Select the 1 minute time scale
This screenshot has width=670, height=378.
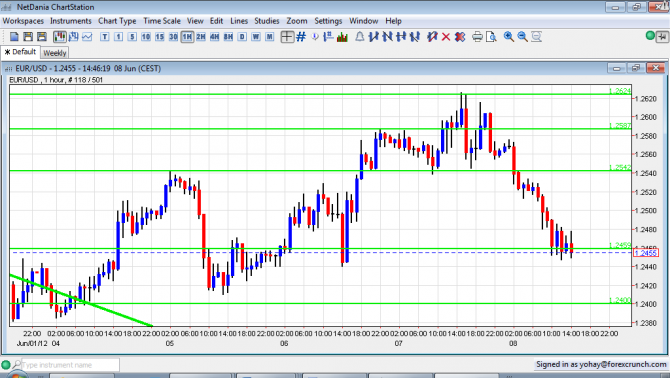(x=118, y=37)
